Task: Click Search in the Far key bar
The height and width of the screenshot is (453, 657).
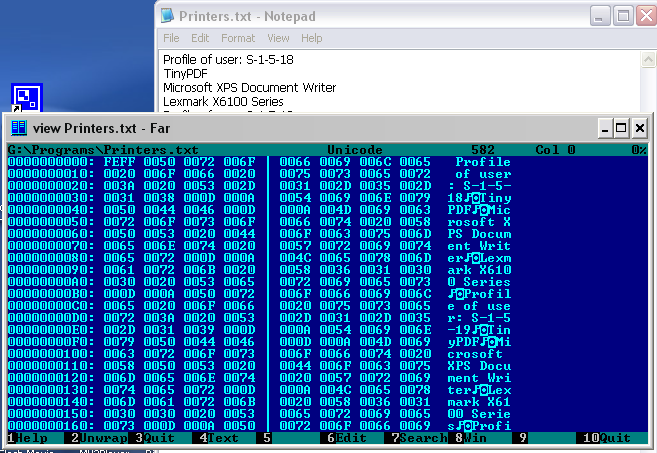Action: (x=423, y=438)
